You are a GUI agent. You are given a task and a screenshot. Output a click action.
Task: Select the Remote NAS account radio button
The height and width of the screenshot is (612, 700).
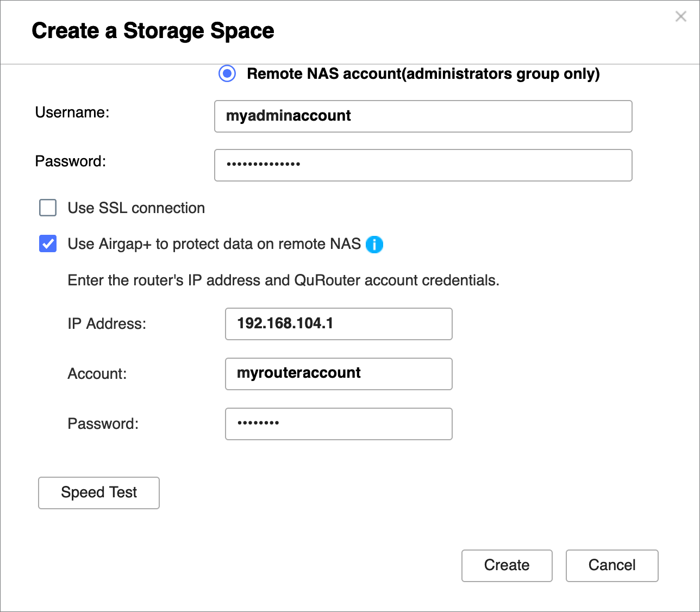pyautogui.click(x=227, y=73)
